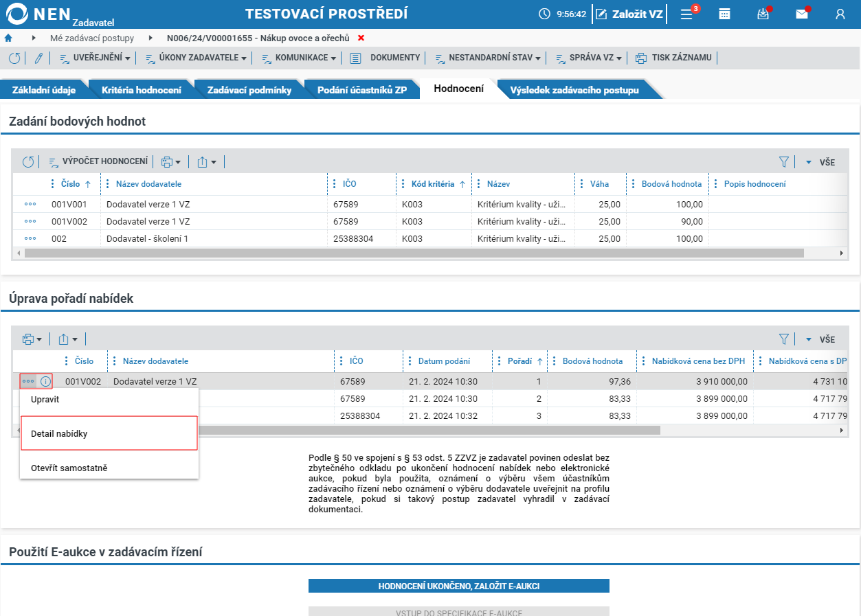Image resolution: width=861 pixels, height=616 pixels.
Task: Click the refresh icon in main toolbar
Action: [x=14, y=58]
